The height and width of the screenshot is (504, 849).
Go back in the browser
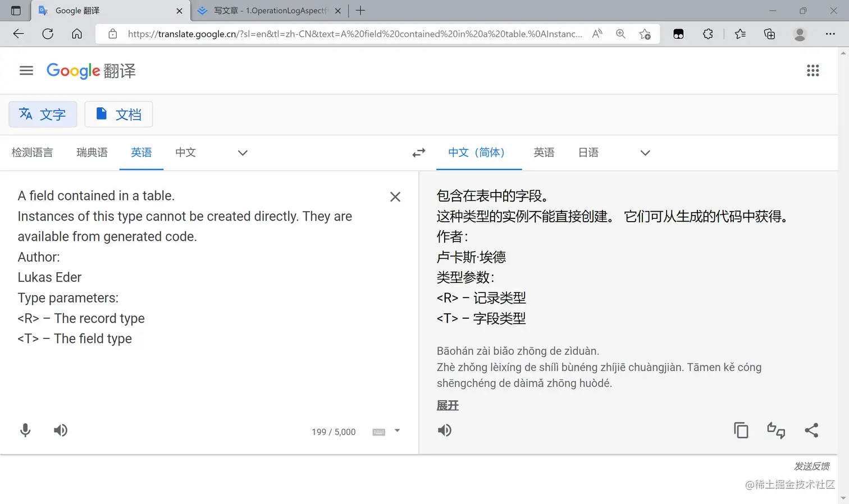[19, 34]
